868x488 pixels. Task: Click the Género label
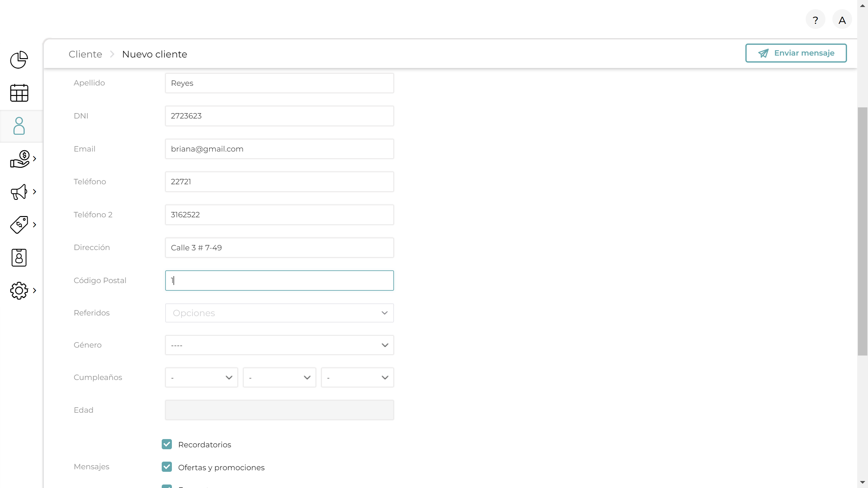88,345
